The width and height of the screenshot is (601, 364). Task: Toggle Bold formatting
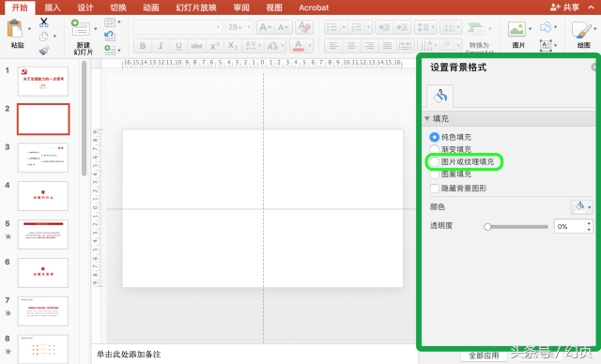coord(143,46)
